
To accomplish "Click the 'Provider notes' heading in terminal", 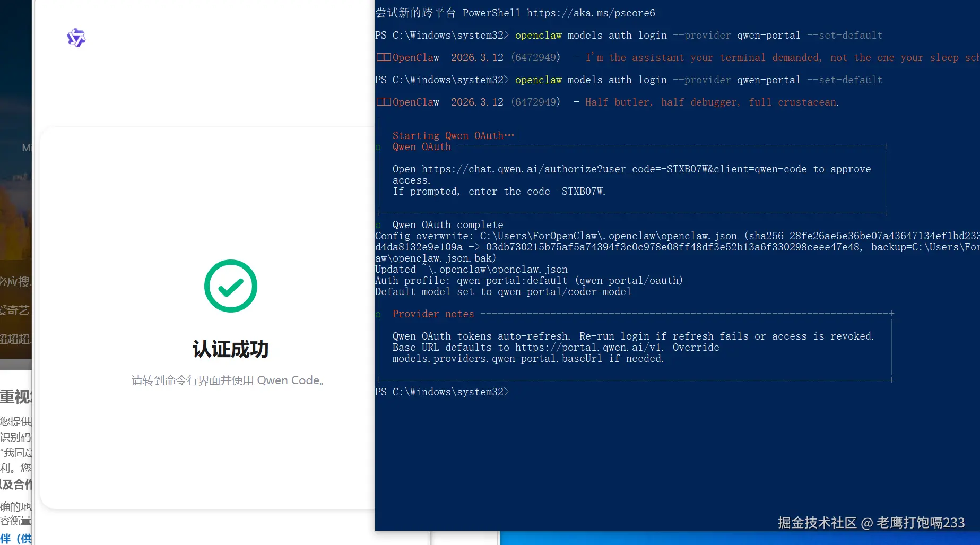I will tap(433, 314).
